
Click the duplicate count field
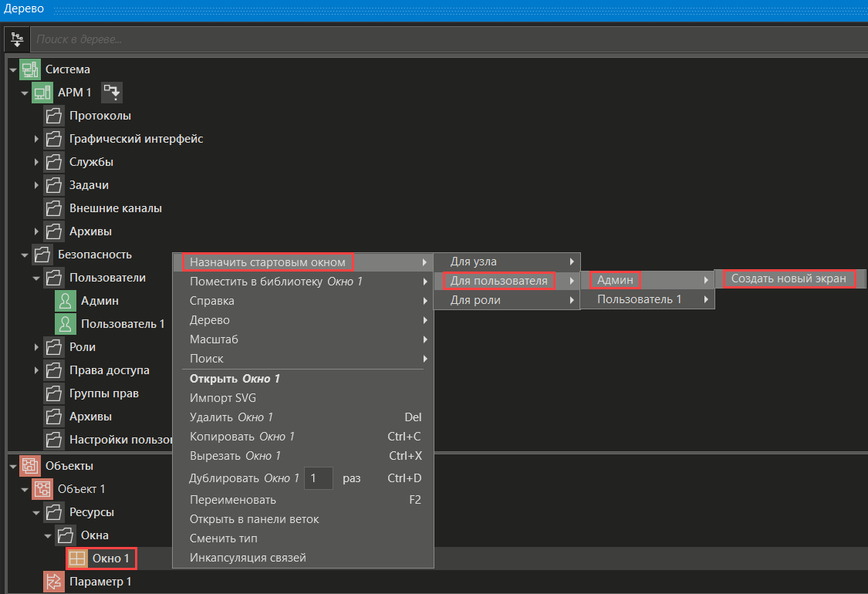click(x=319, y=478)
